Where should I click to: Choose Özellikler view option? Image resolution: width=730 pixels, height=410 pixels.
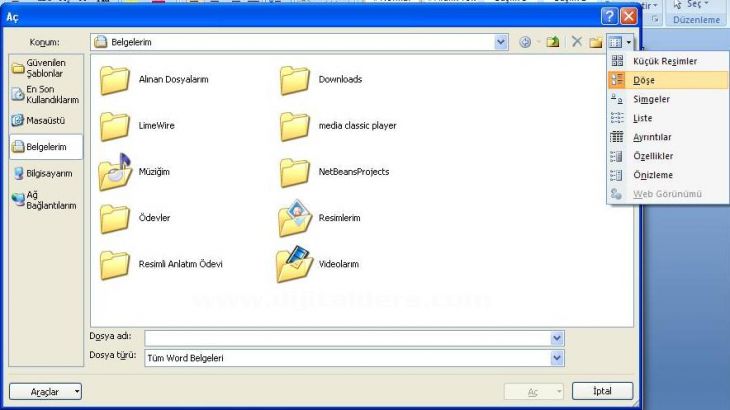[x=668, y=156]
